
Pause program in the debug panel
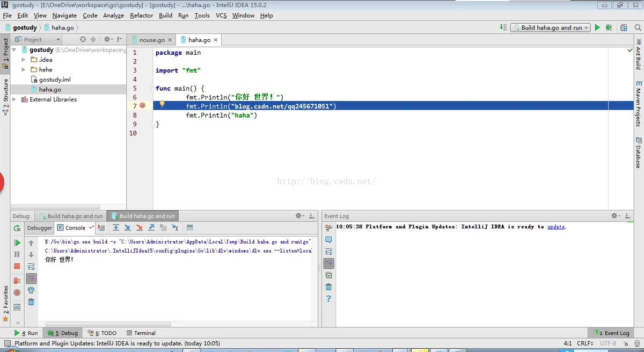click(x=17, y=254)
